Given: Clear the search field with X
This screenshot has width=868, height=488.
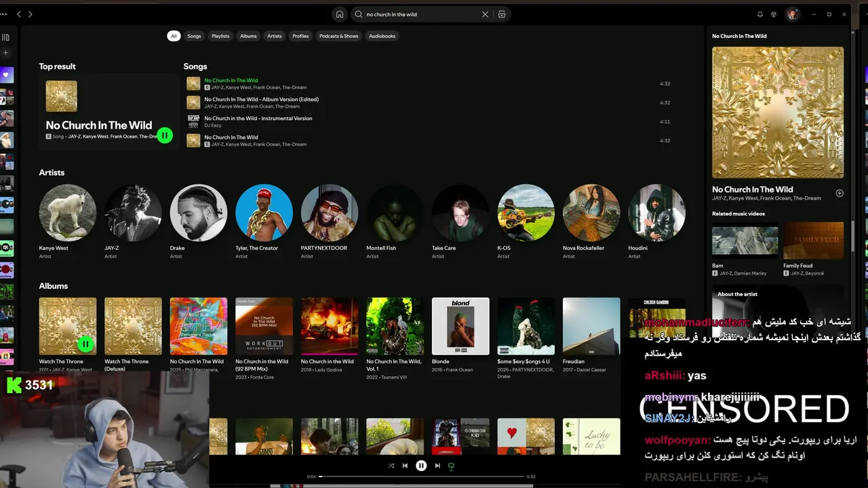Looking at the screenshot, I should pos(485,14).
